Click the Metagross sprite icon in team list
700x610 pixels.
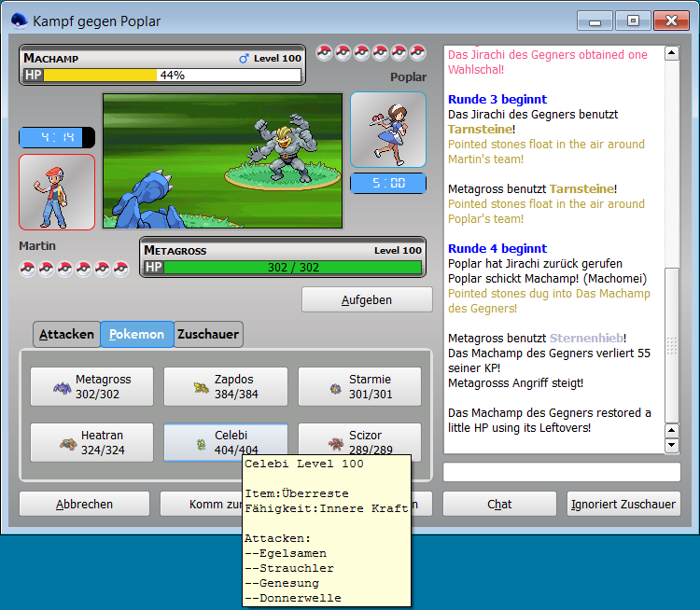[x=62, y=387]
